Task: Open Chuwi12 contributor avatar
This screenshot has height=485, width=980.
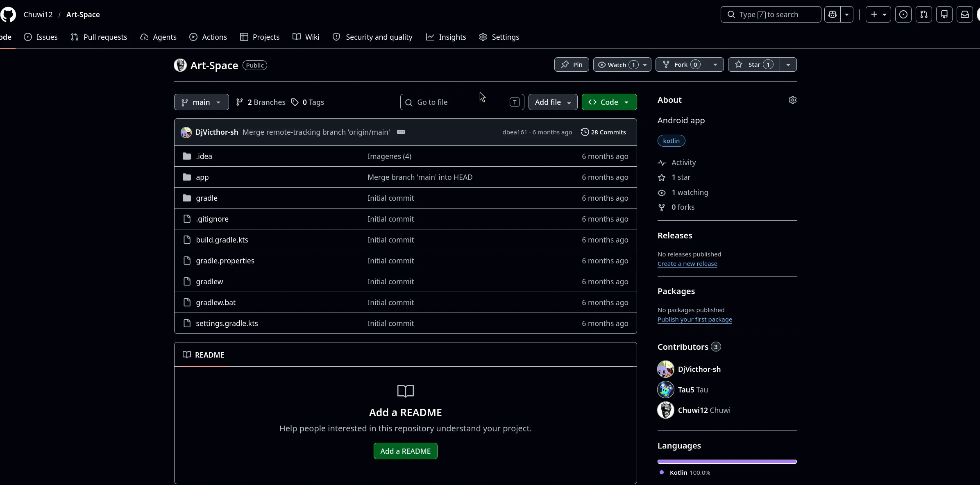Action: (x=666, y=410)
